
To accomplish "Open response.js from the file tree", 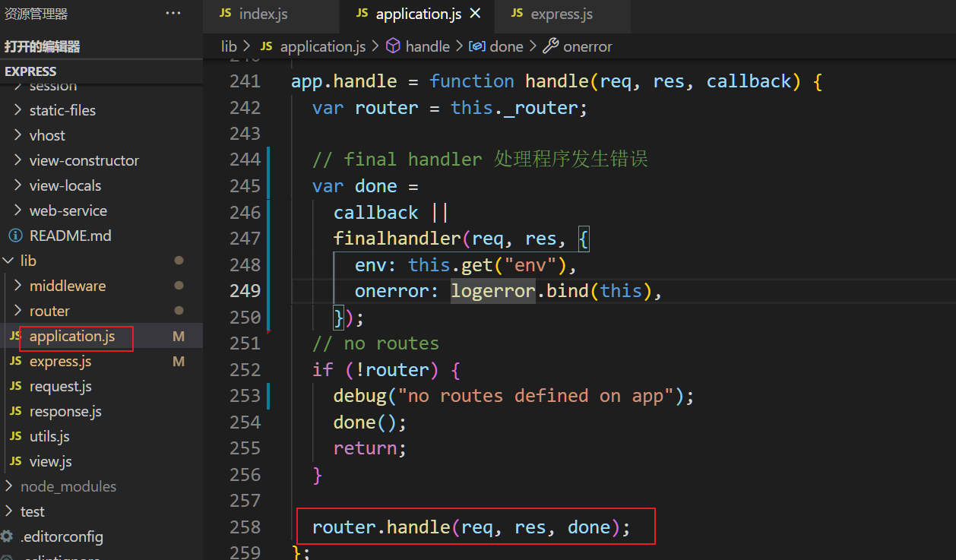I will 65,411.
